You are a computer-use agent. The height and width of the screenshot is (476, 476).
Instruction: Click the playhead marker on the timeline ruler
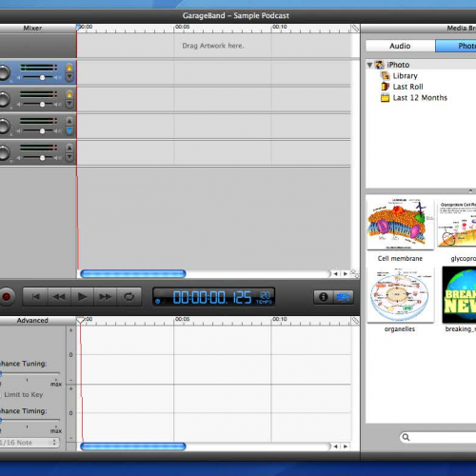79,28
